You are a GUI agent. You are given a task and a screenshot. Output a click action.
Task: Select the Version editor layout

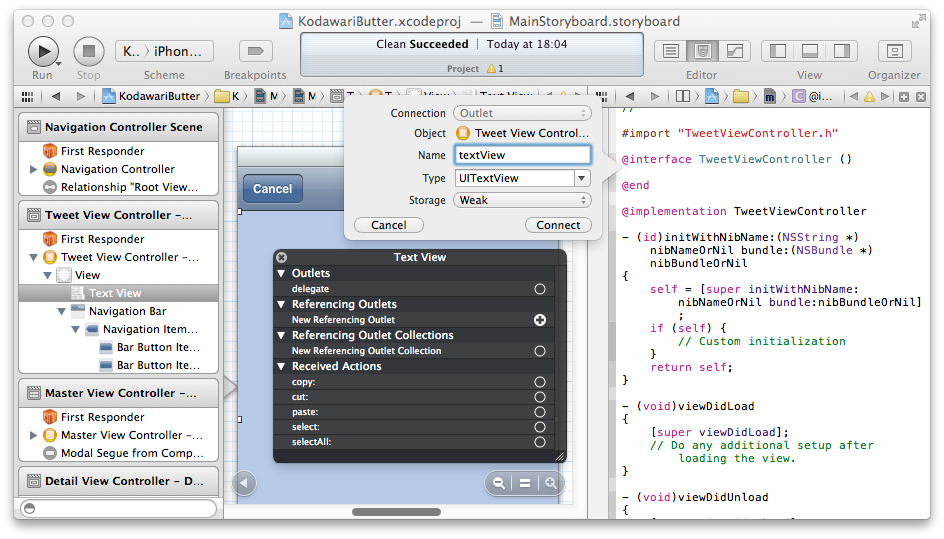(x=734, y=51)
